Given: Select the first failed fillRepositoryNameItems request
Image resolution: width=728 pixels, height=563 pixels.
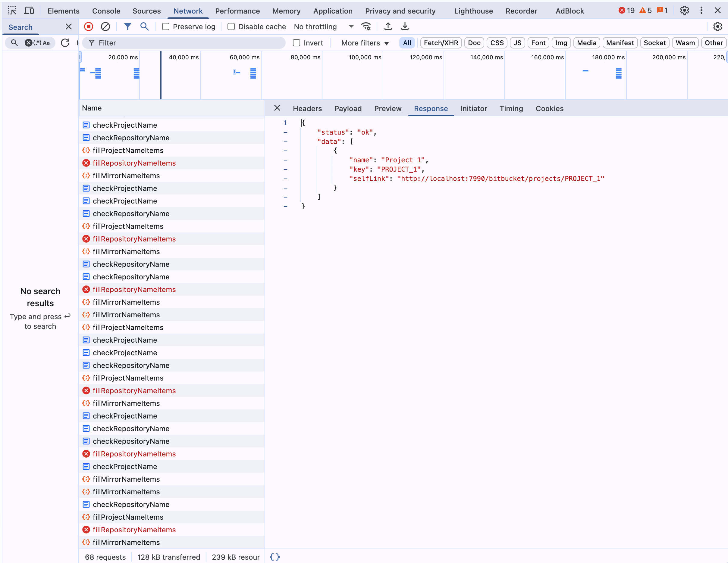Looking at the screenshot, I should [x=172, y=163].
